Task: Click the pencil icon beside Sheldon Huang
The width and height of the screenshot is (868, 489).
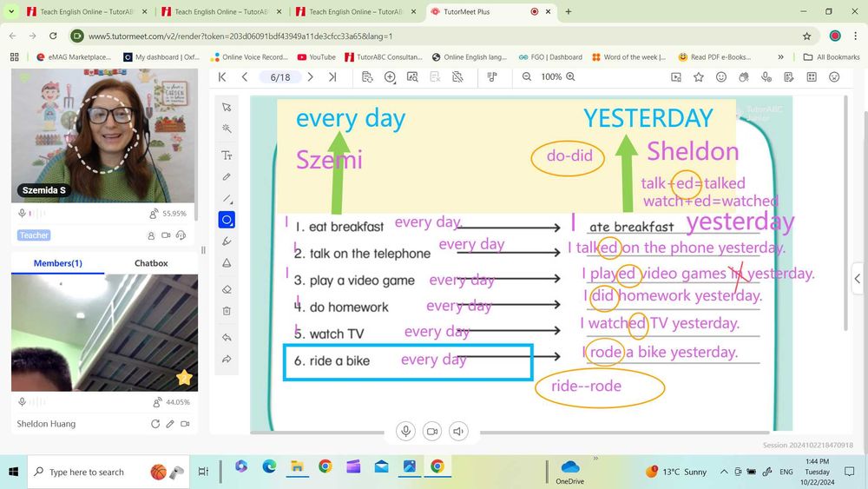Action: pos(170,424)
